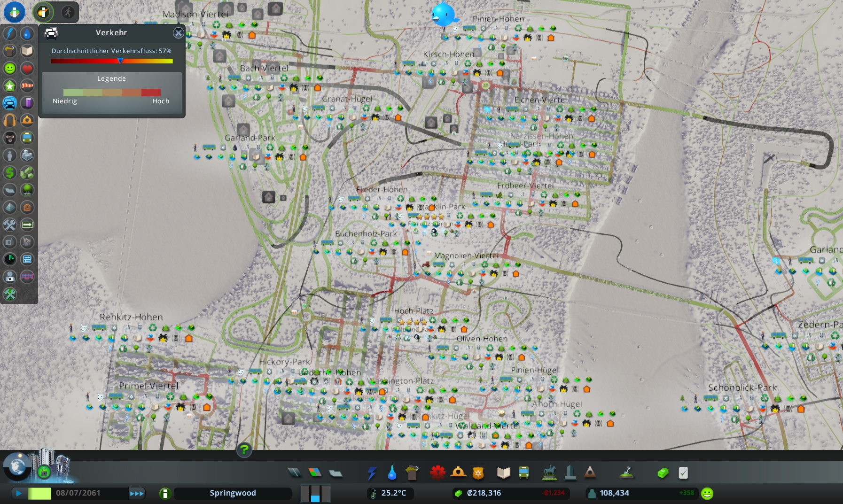This screenshot has height=504, width=843.
Task: Open the Wind windsock info view
Action: pyautogui.click(x=27, y=85)
